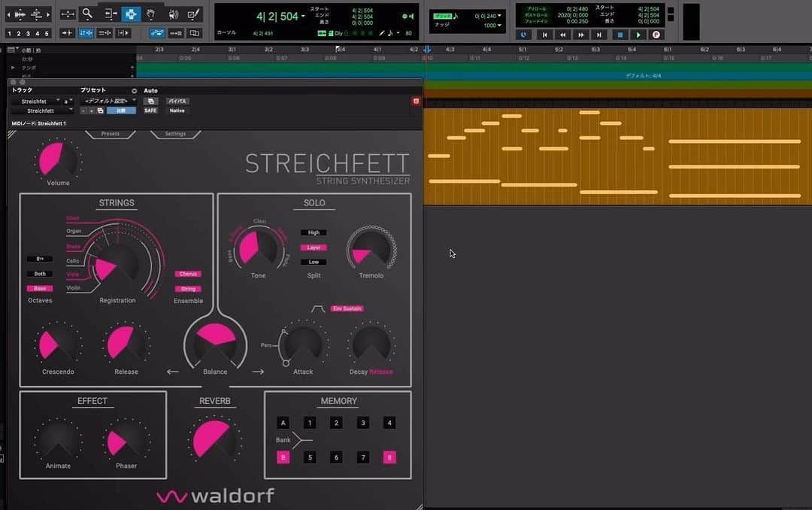812x510 pixels.
Task: Click the Stop transport button
Action: (x=620, y=35)
